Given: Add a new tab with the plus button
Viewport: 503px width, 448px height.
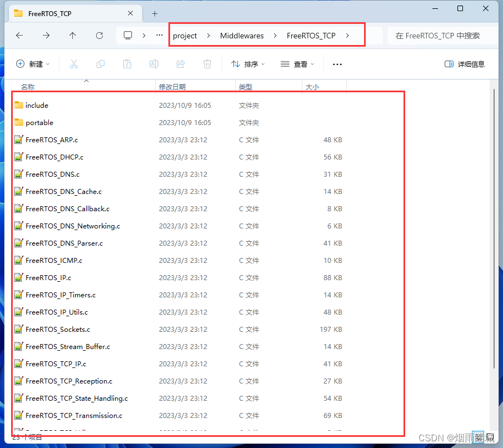Looking at the screenshot, I should 155,13.
